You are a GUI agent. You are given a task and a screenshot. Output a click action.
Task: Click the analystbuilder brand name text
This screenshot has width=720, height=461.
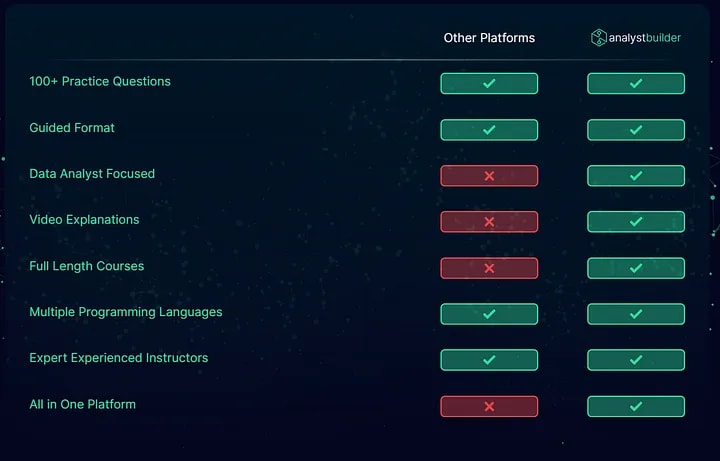tap(645, 38)
